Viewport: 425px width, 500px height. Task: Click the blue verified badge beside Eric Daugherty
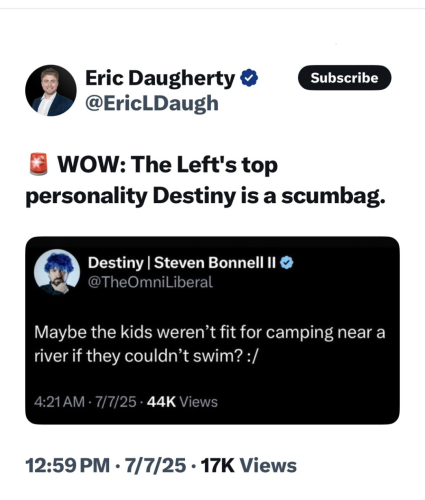(x=249, y=78)
